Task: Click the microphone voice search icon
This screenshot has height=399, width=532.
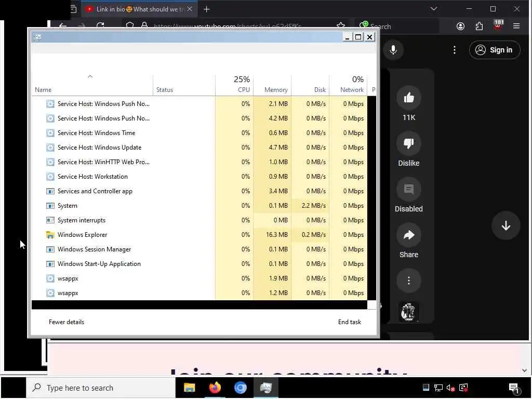Action: click(x=393, y=50)
